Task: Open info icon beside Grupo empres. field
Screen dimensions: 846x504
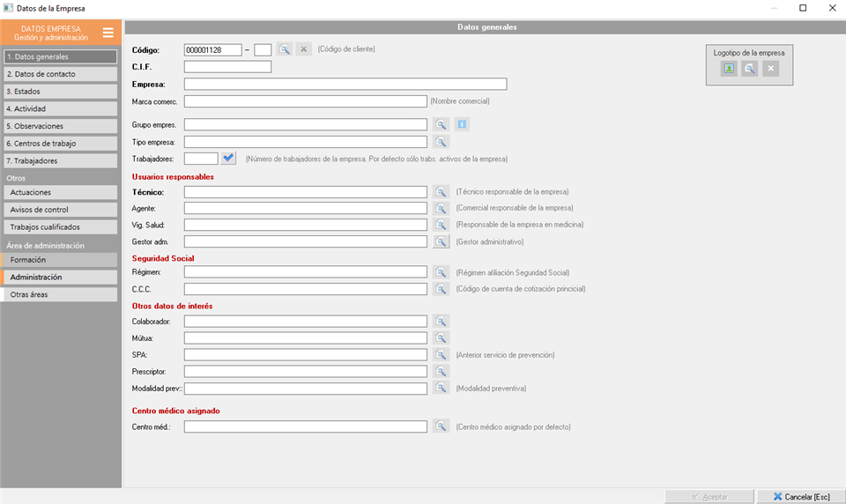Action: pyautogui.click(x=462, y=124)
